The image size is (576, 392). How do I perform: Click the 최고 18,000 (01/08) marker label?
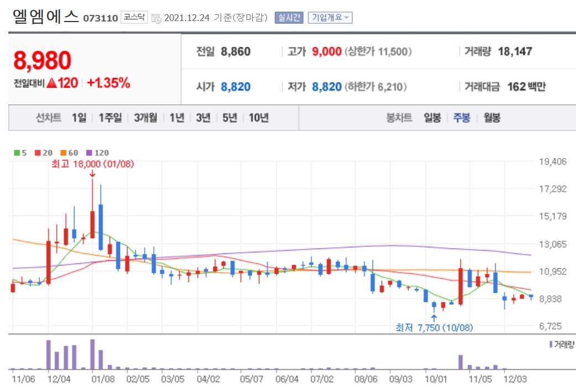[93, 164]
